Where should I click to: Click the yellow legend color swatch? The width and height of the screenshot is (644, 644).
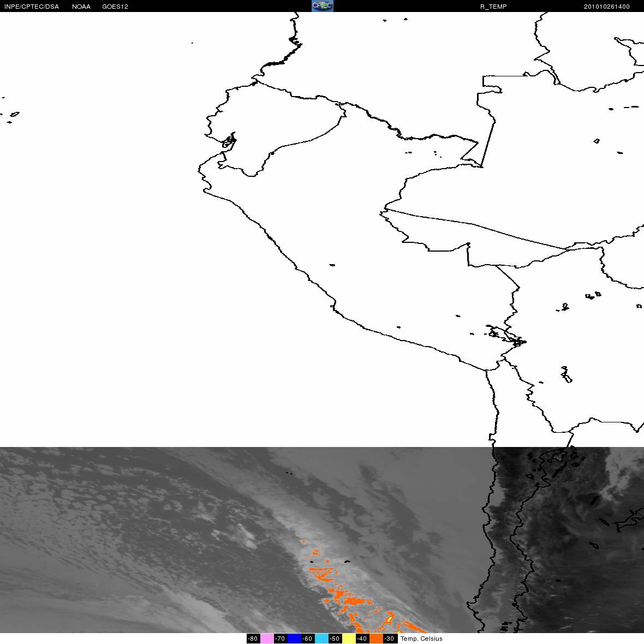[349, 639]
